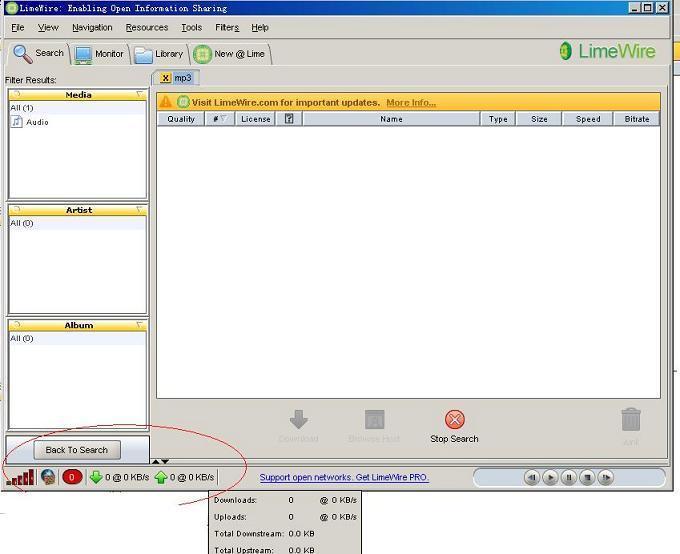
Task: Open the Tools menu
Action: click(191, 27)
